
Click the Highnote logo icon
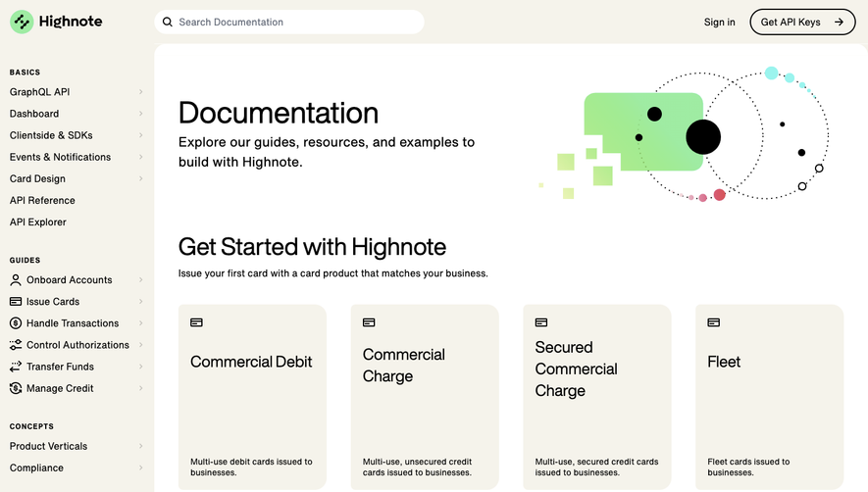[x=22, y=22]
